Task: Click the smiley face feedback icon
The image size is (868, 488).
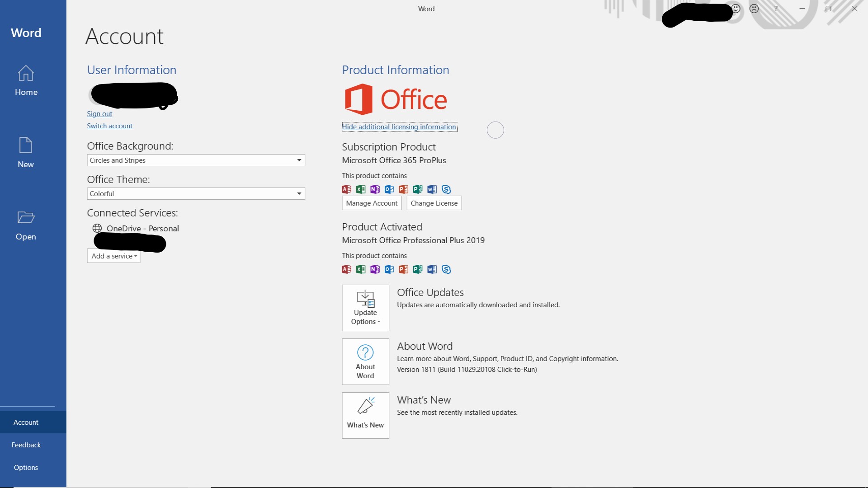Action: (x=736, y=9)
